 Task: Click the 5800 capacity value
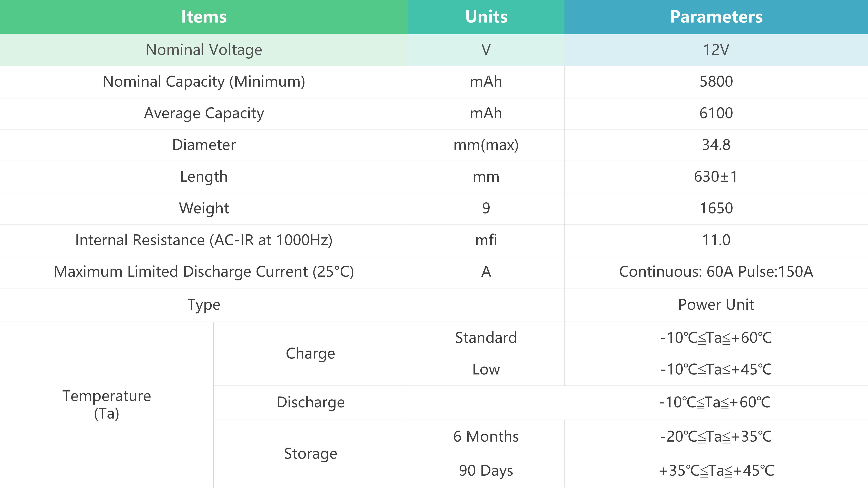pyautogui.click(x=716, y=82)
